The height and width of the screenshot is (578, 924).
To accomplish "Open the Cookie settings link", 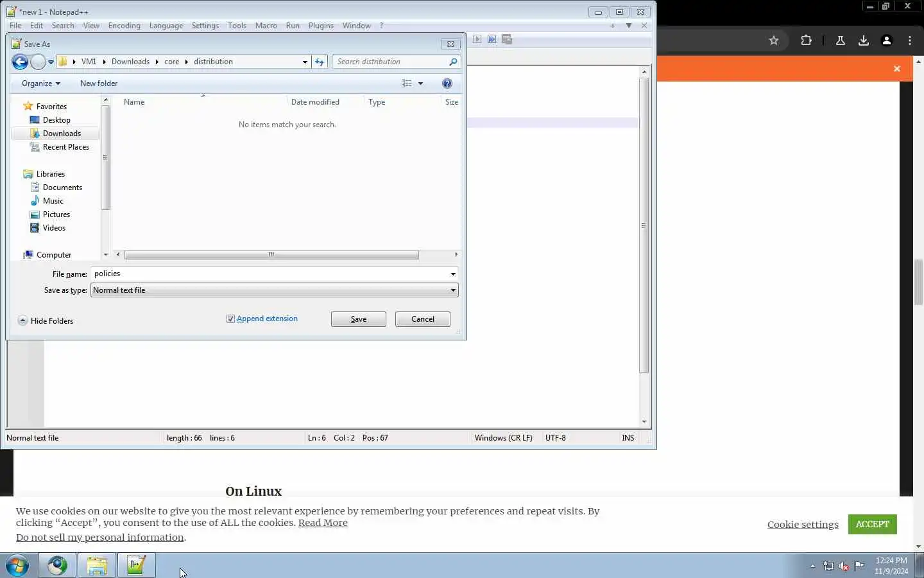I will pos(803,525).
